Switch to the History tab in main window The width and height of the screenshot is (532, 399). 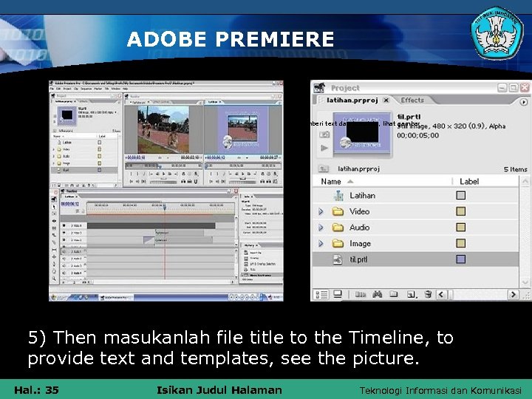click(250, 245)
